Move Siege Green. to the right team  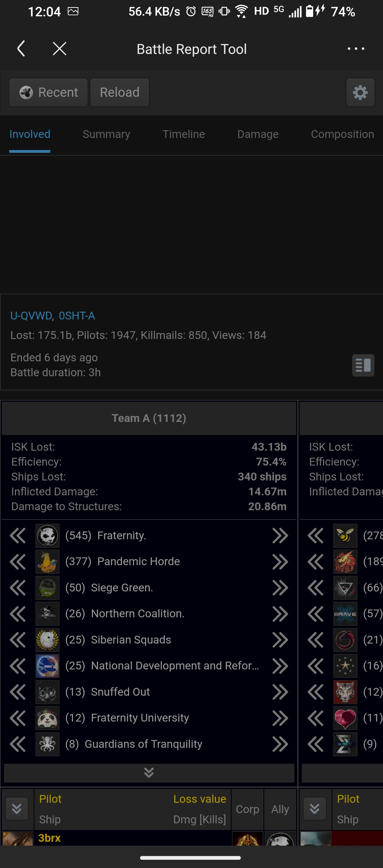point(280,588)
